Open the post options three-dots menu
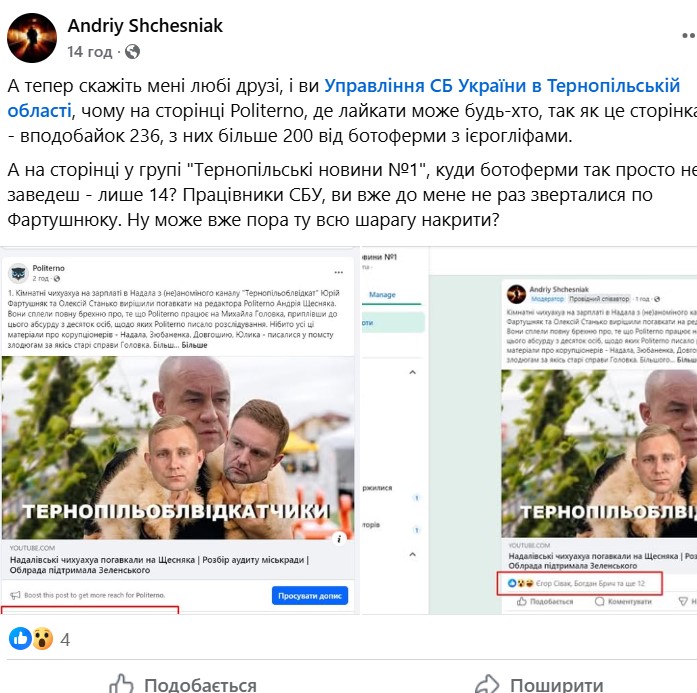 click(x=689, y=36)
